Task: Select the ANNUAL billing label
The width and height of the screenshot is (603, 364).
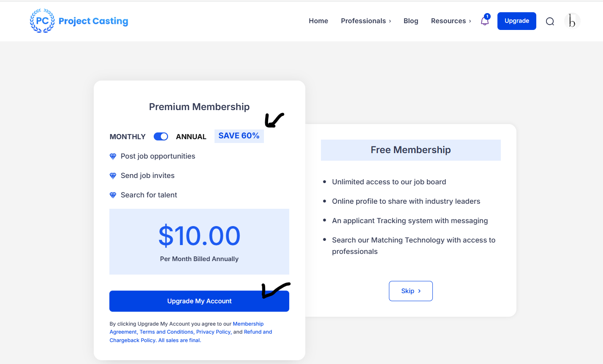Action: (x=191, y=137)
